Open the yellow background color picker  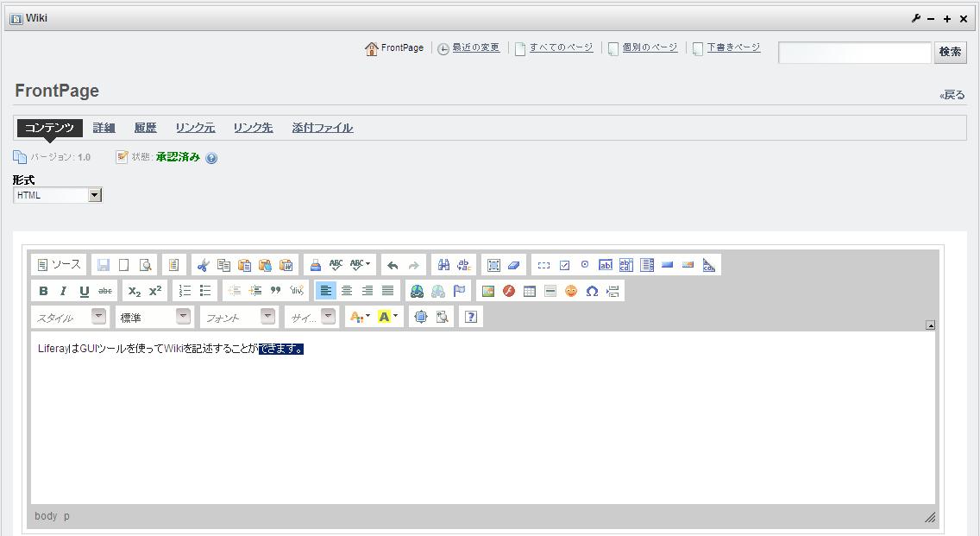coord(388,317)
